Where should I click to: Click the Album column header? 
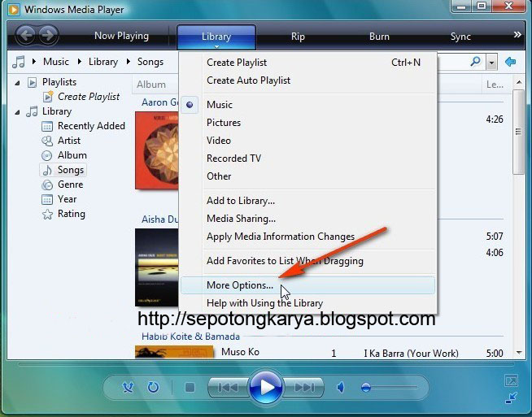tap(151, 84)
